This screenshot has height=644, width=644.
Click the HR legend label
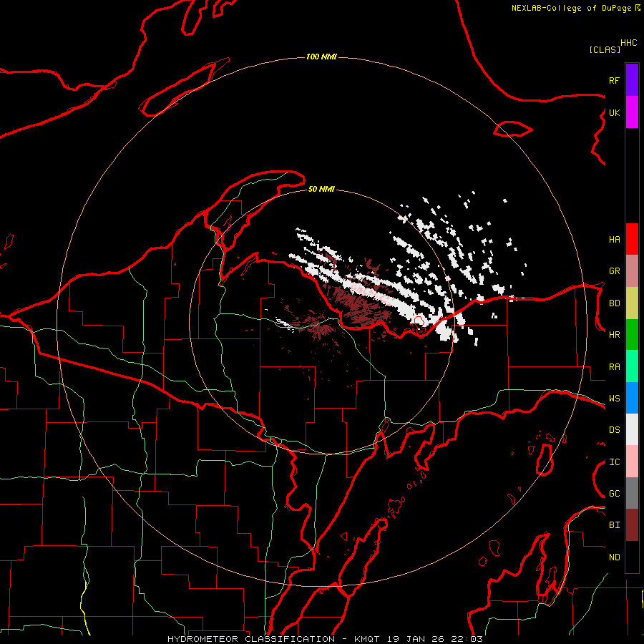click(x=614, y=335)
